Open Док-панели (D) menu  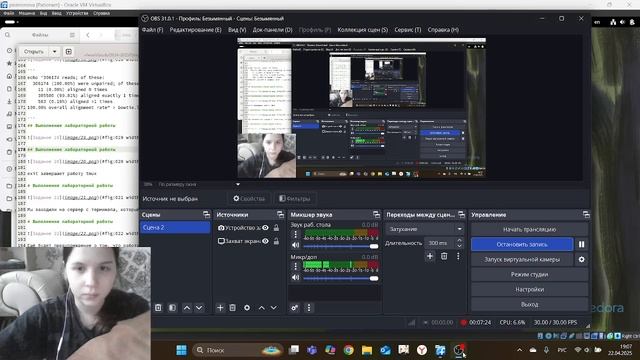(x=272, y=30)
